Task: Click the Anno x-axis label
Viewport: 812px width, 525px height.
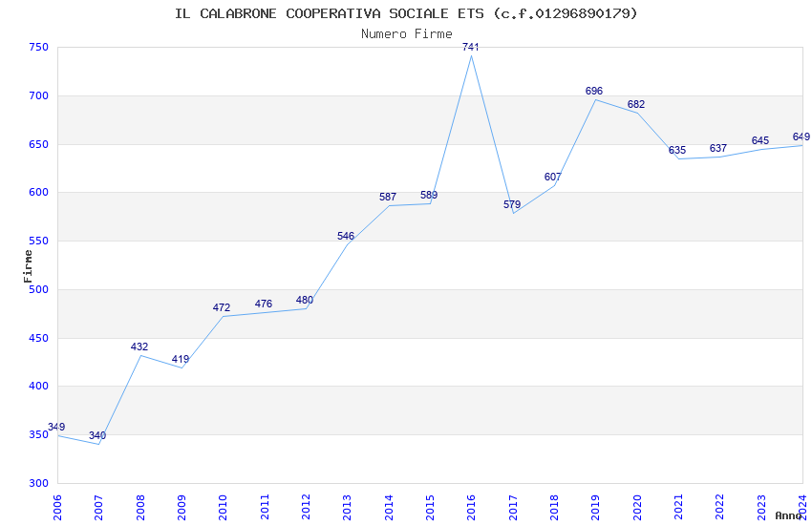Action: pos(788,515)
